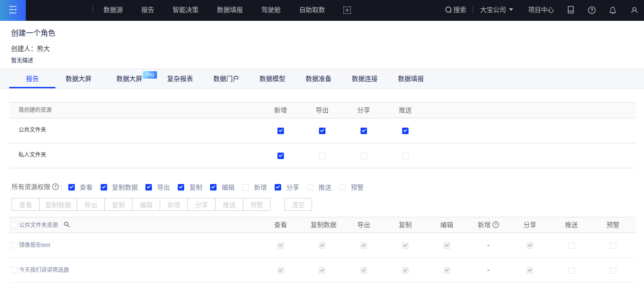Viewport: 644px width, 283px height.
Task: Open the help question mark icon
Action: click(x=592, y=10)
